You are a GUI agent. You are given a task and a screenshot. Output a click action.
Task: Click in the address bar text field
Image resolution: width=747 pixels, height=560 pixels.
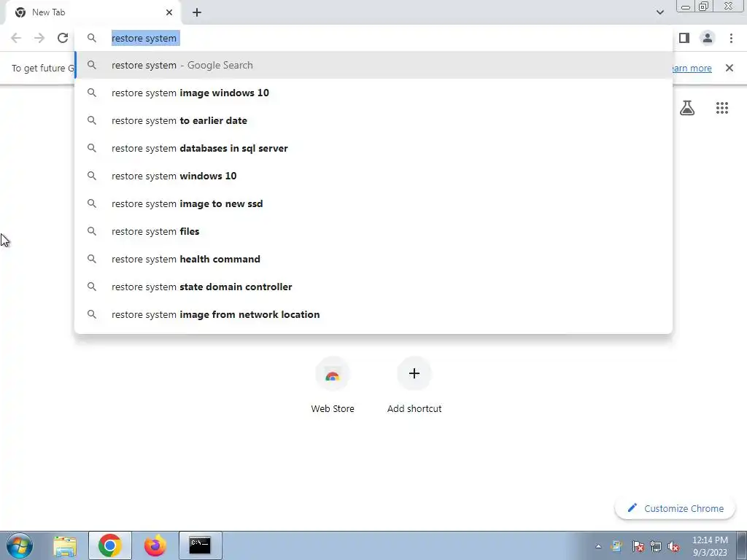click(373, 38)
